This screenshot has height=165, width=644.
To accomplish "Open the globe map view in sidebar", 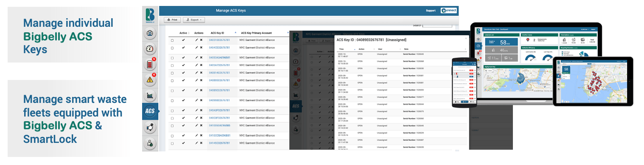I will [150, 33].
